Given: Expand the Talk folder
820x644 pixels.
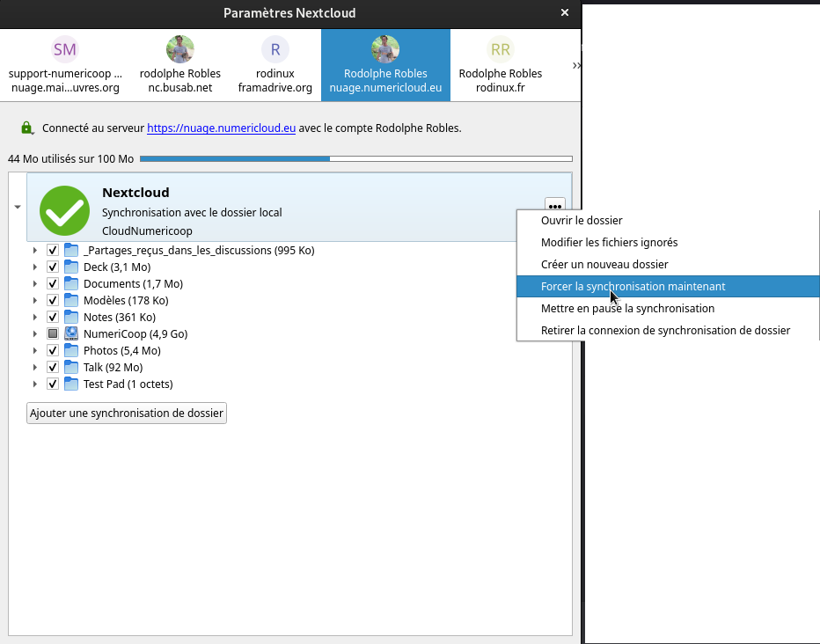Looking at the screenshot, I should coord(35,368).
